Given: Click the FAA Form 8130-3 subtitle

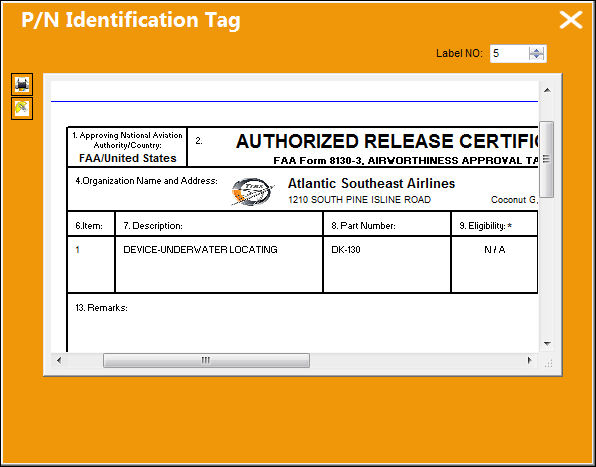Looking at the screenshot, I should click(x=406, y=161).
